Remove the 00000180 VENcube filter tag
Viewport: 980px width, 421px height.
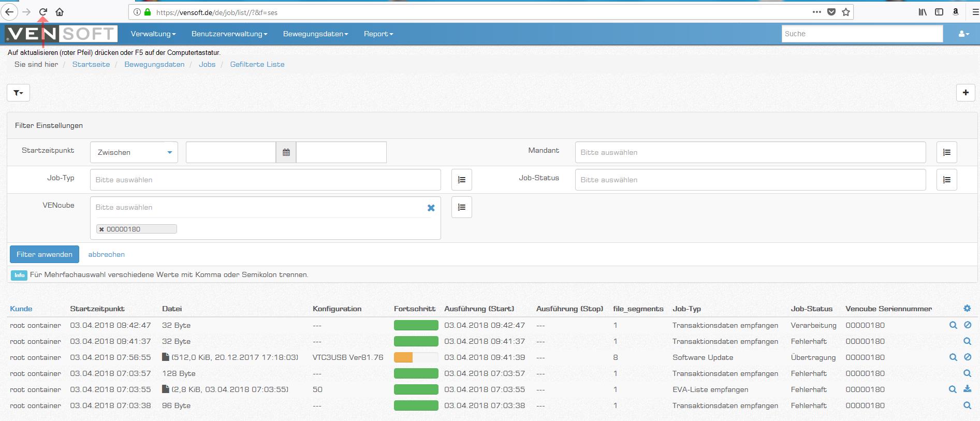(102, 229)
